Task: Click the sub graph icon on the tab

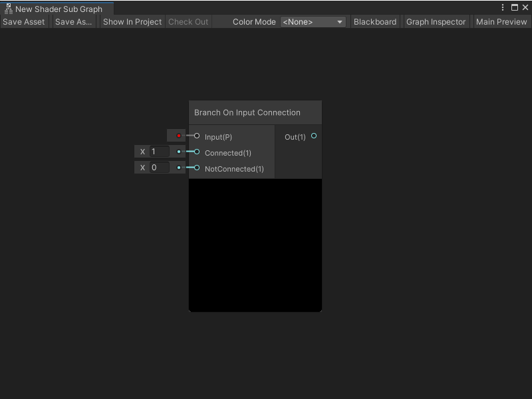Action: pos(8,9)
